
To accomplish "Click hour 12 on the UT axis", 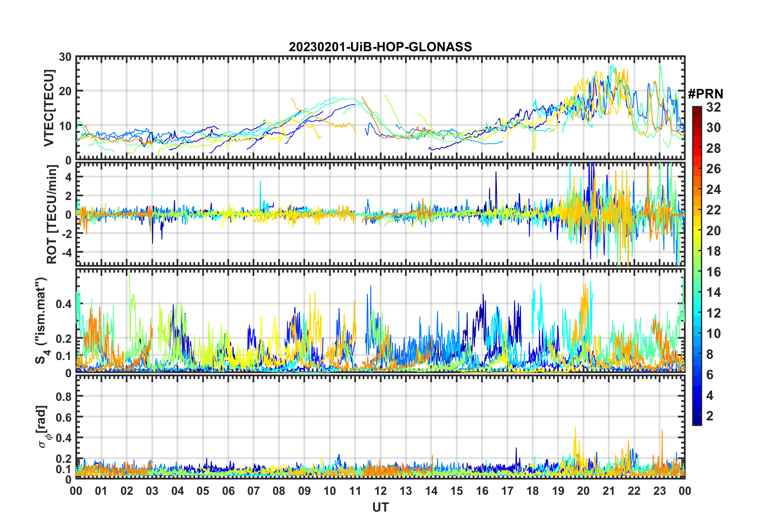I will tap(380, 491).
